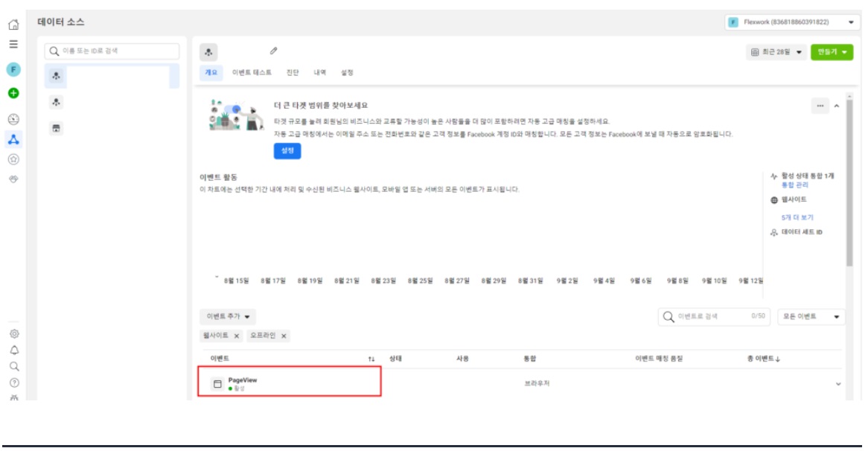This screenshot has width=868, height=451.
Task: Open the handshake partner integrations icon
Action: [x=13, y=179]
